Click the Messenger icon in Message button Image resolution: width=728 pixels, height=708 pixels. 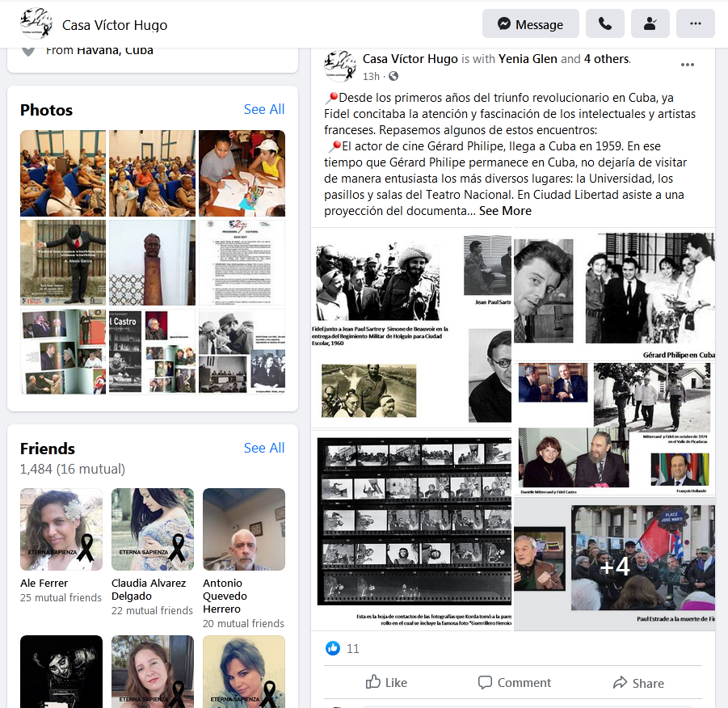click(x=504, y=23)
